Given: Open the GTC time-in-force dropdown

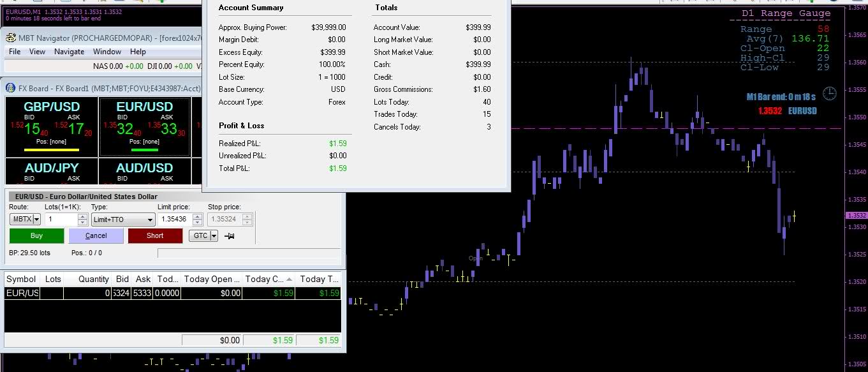Looking at the screenshot, I should (203, 235).
